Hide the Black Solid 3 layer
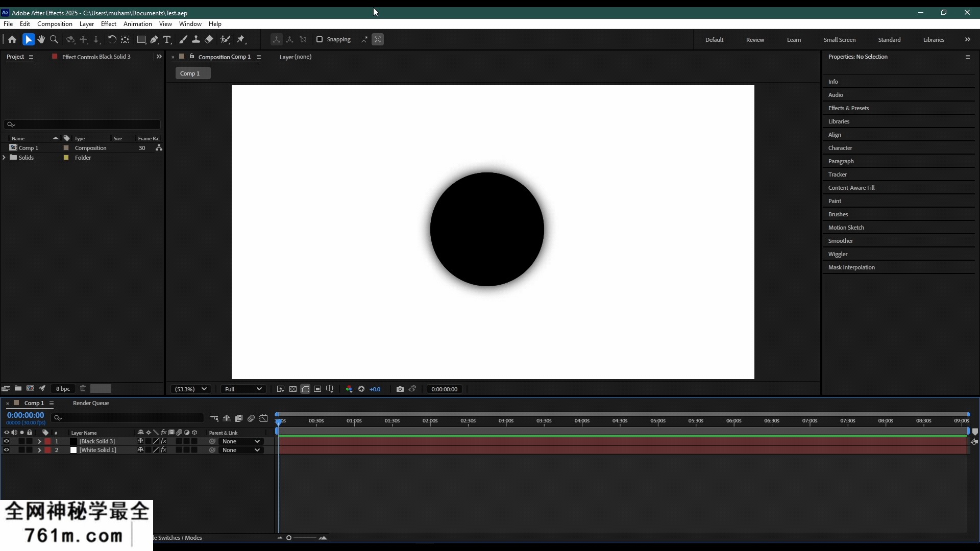 pos(7,441)
